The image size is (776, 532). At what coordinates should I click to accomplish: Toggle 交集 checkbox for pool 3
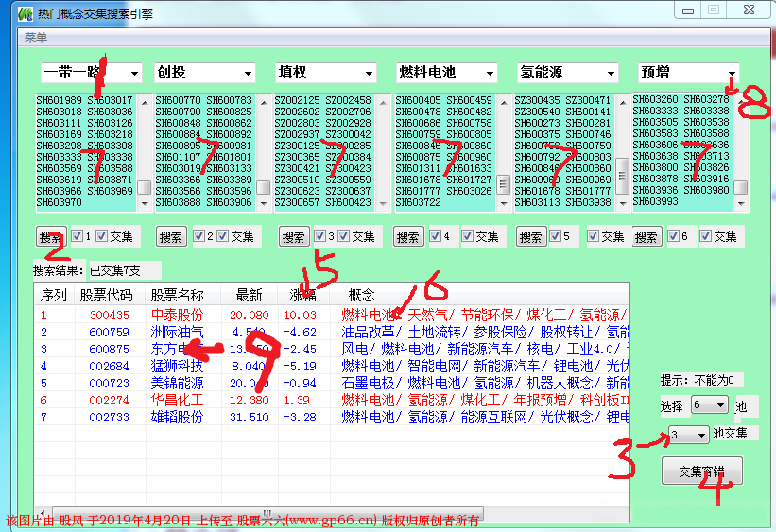click(x=343, y=236)
